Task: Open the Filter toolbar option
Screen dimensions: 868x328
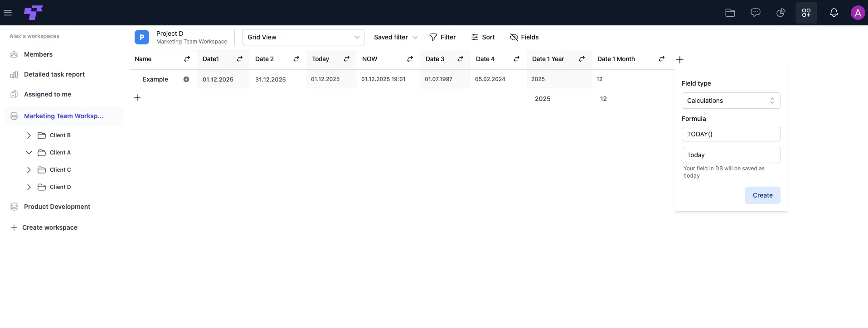Action: coord(442,37)
